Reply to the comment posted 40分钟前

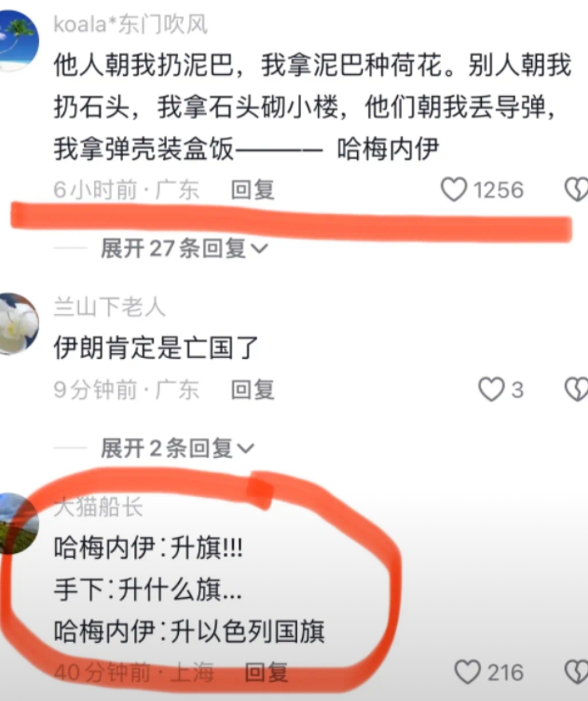pos(266,672)
